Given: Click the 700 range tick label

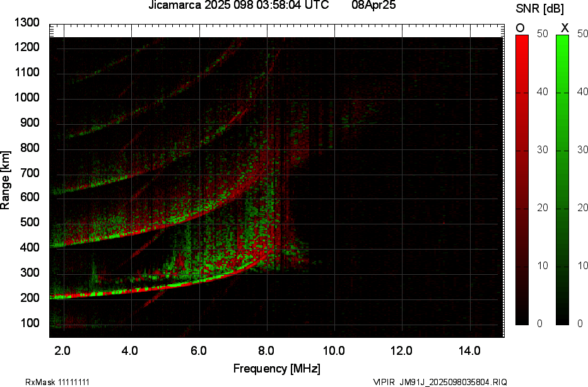Looking at the screenshot, I should (x=30, y=173).
